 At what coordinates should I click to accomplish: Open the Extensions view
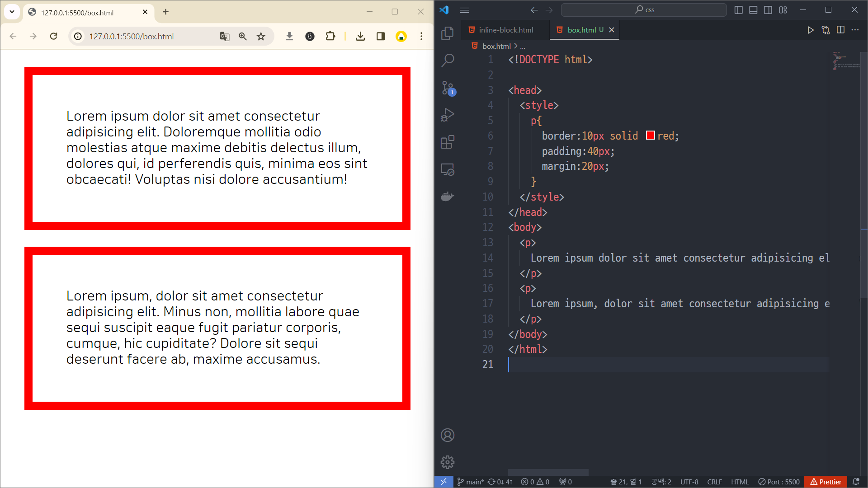point(448,142)
